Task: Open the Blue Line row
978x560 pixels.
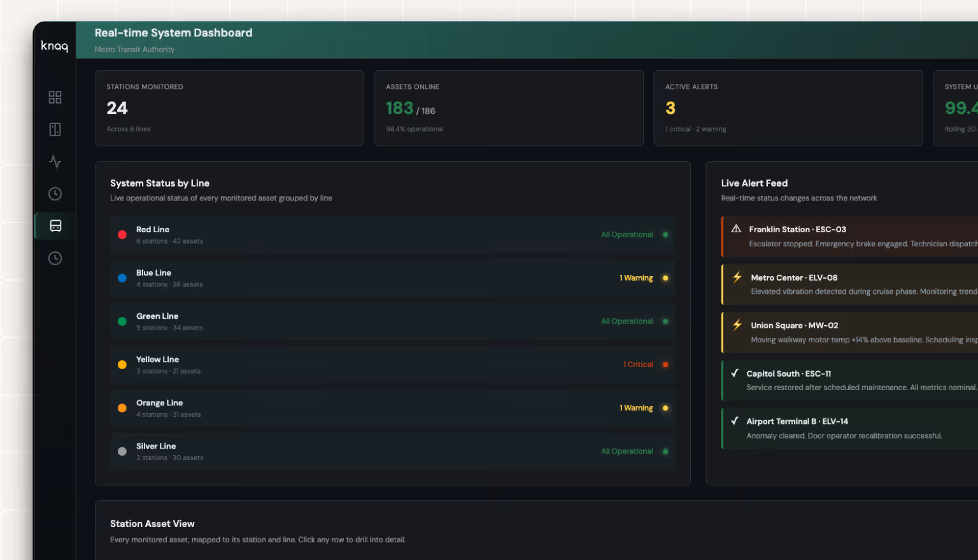Action: point(393,278)
